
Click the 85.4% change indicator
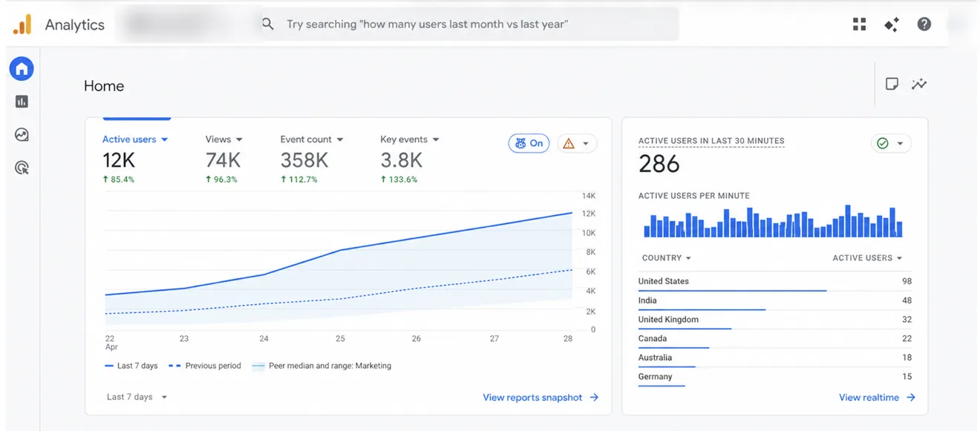pos(118,180)
